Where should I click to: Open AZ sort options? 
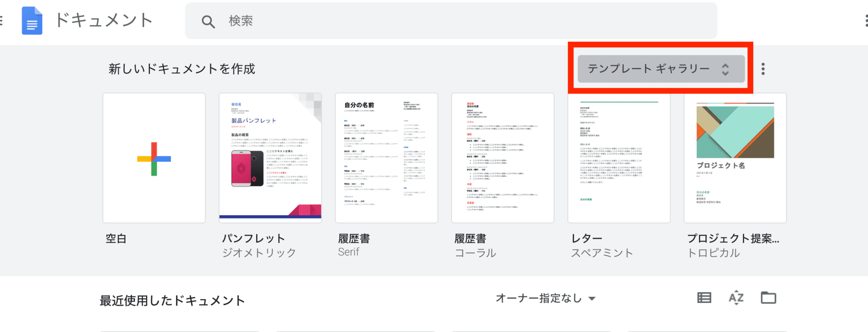[736, 298]
